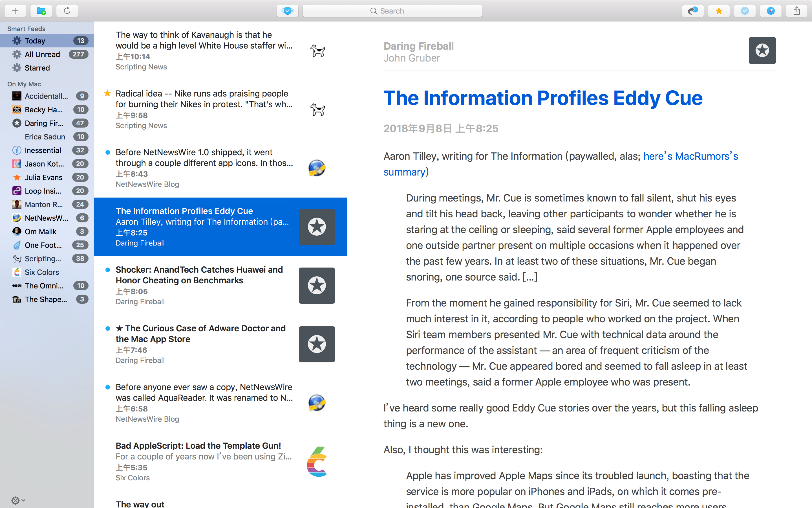Open the Nike ads Radical idea article

[220, 109]
